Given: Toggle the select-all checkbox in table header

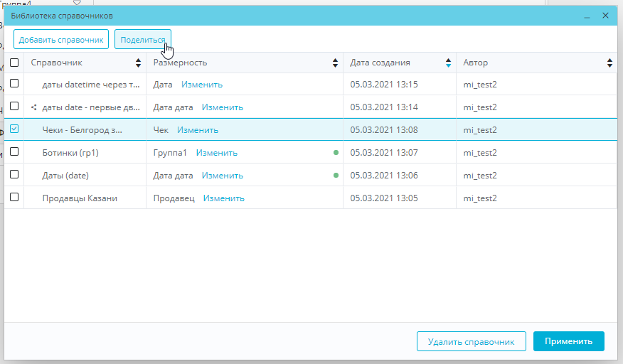Looking at the screenshot, I should [x=14, y=63].
